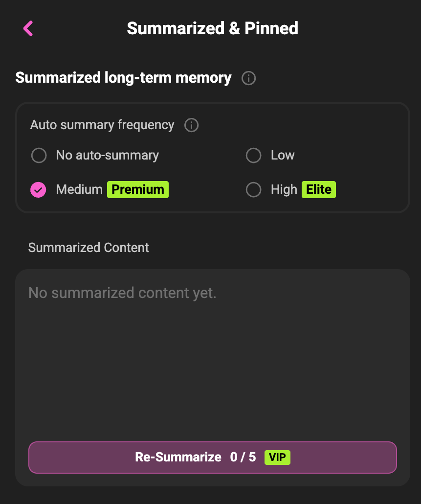The width and height of the screenshot is (421, 504).
Task: Select the High frequency radio button
Action: tap(254, 190)
